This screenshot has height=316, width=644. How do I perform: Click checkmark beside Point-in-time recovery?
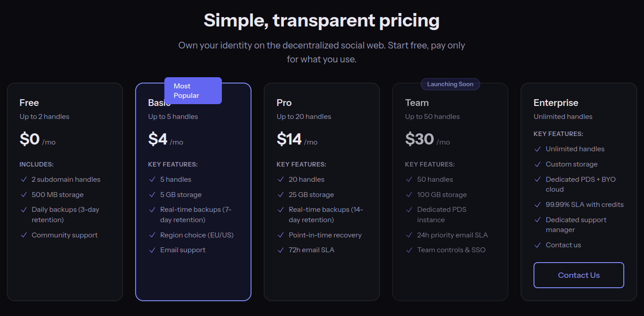tap(281, 235)
